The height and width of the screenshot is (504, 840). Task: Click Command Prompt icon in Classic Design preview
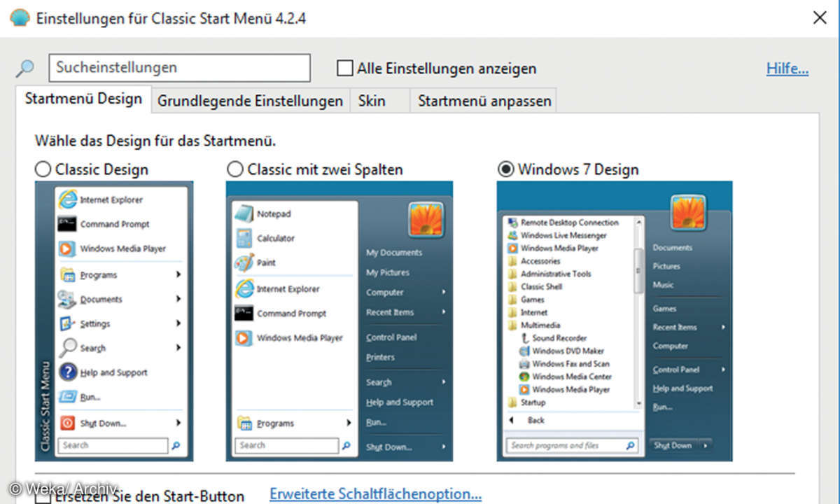[68, 224]
